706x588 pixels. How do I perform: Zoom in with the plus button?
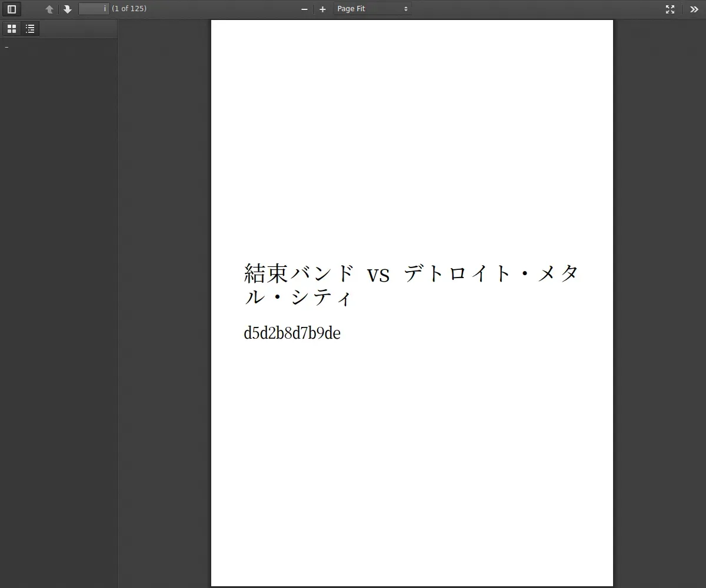[322, 9]
